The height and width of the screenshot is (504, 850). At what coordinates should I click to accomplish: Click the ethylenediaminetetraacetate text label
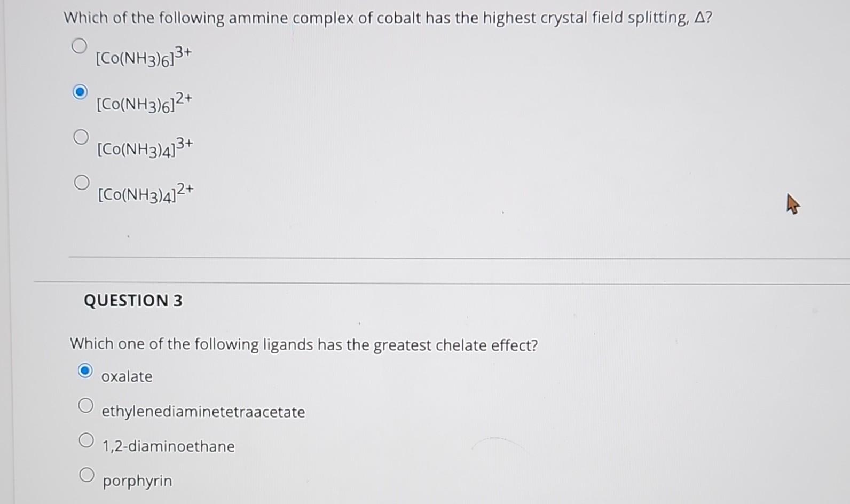(x=203, y=412)
